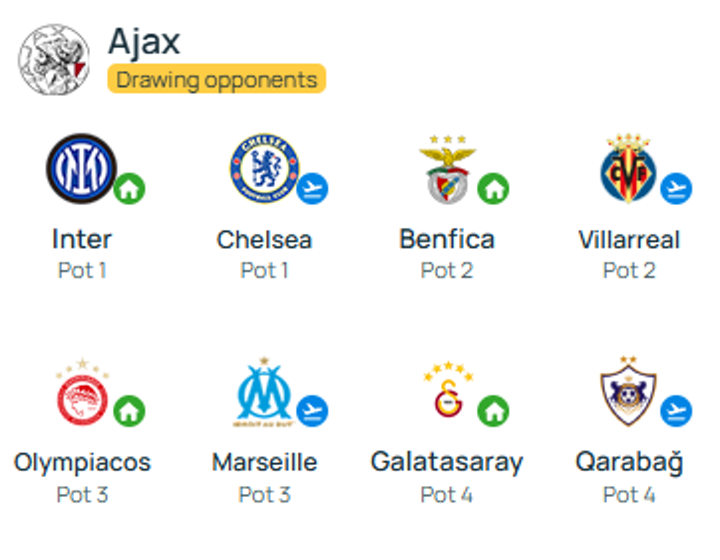
Task: Click the home icon next to Benfica
Action: click(493, 187)
